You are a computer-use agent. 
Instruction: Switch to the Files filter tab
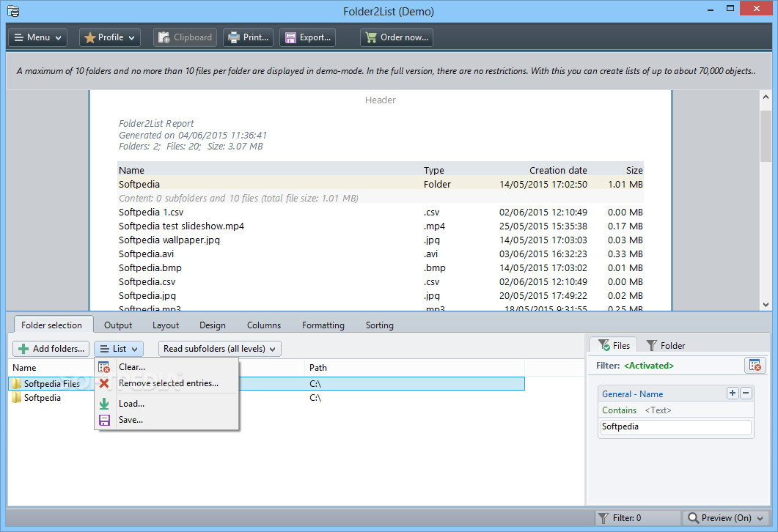point(614,345)
